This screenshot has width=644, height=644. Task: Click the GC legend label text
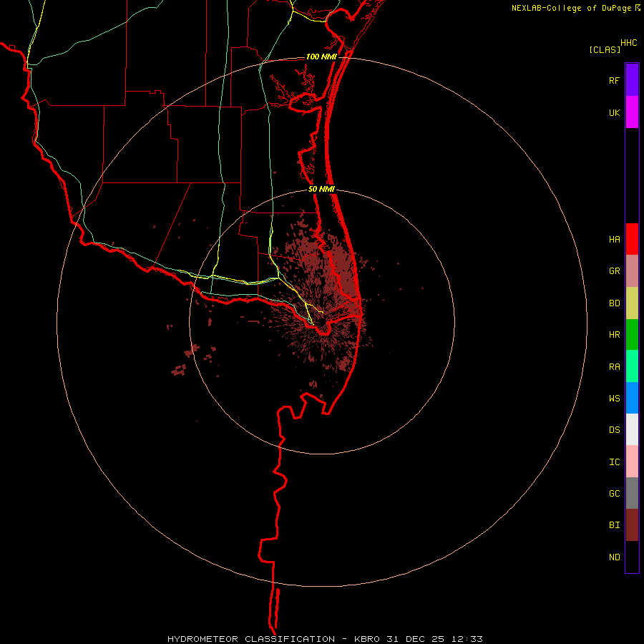click(614, 494)
